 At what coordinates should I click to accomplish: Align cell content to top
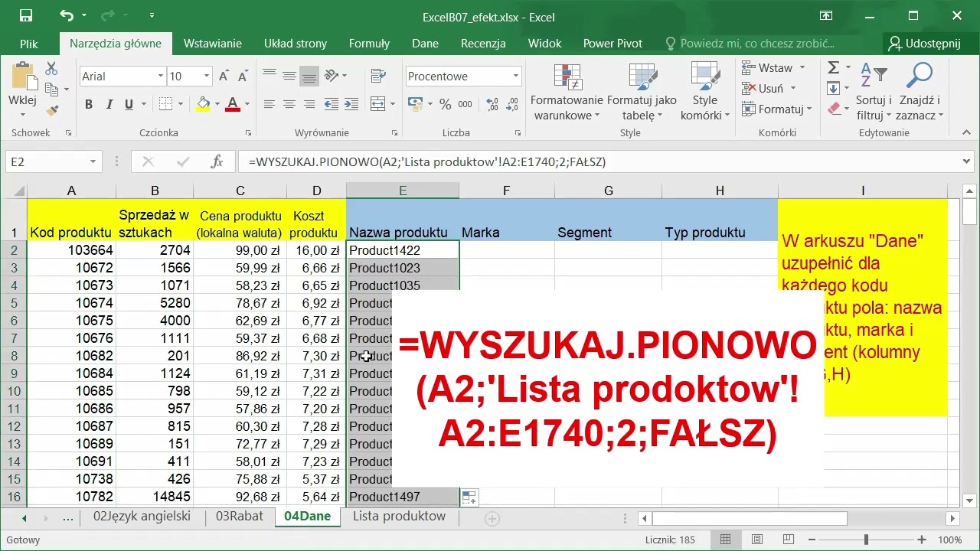tap(269, 76)
